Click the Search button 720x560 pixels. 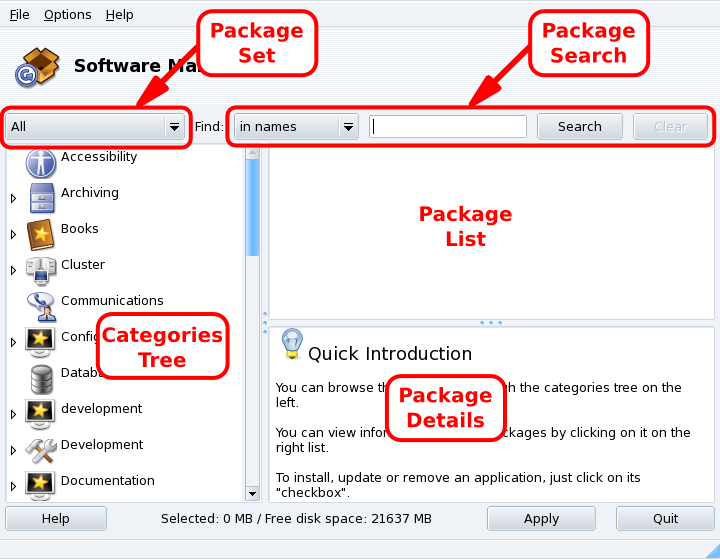click(579, 127)
